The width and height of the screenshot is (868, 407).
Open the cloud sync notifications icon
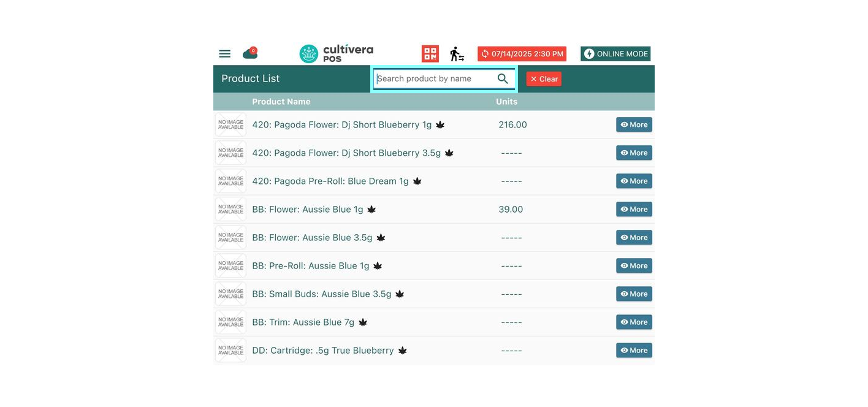pyautogui.click(x=250, y=53)
